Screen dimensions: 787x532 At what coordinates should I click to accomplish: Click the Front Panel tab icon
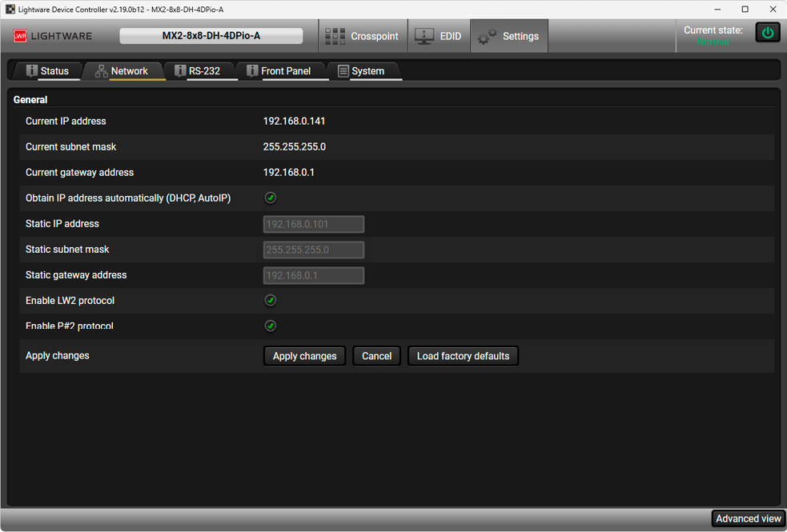(252, 71)
